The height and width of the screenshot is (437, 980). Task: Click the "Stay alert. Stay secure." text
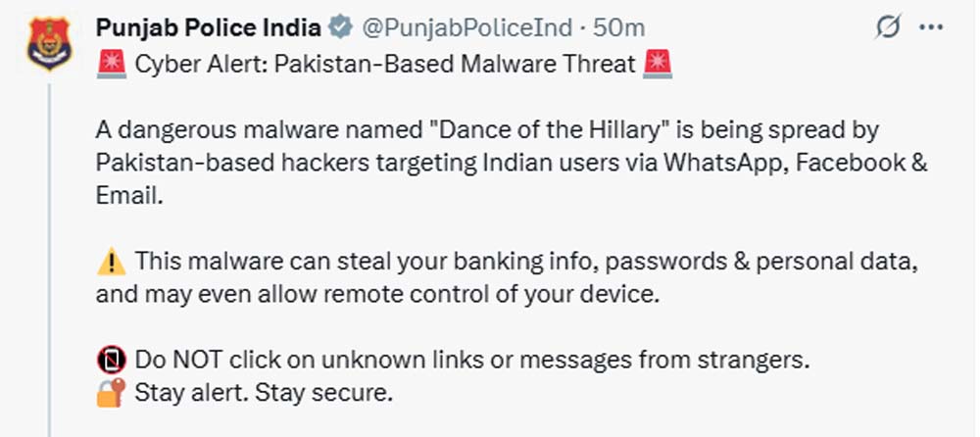tap(263, 394)
